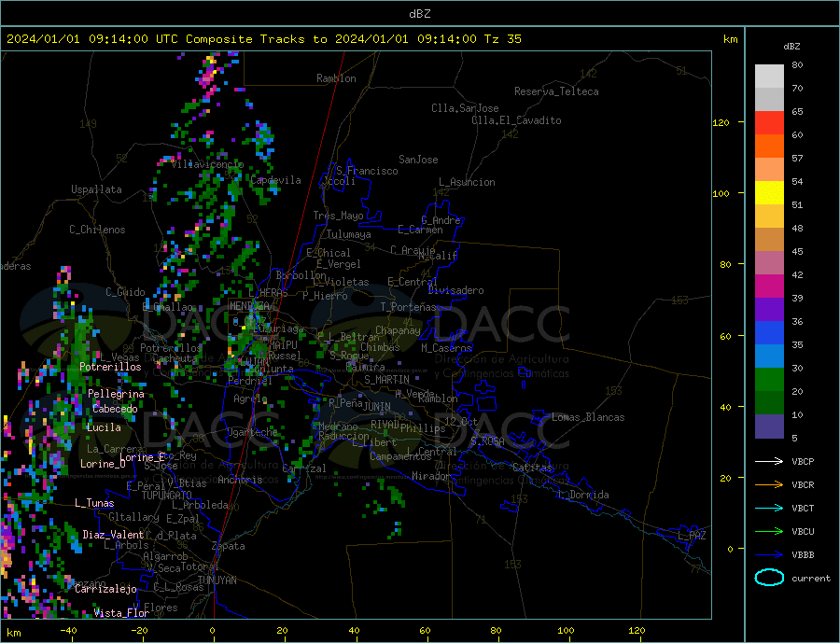The width and height of the screenshot is (840, 643).
Task: Click the 'Divisadero' place label
Action: (x=455, y=290)
